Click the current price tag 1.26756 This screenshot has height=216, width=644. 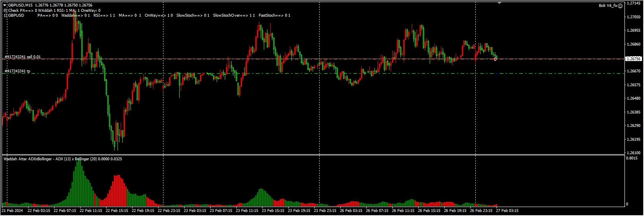pyautogui.click(x=634, y=59)
